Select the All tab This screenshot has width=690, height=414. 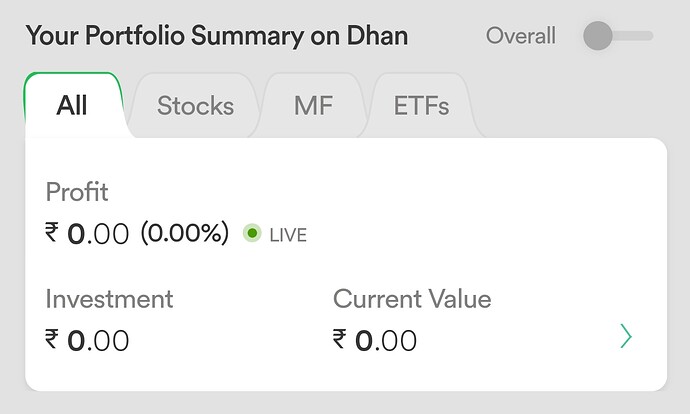pos(72,106)
